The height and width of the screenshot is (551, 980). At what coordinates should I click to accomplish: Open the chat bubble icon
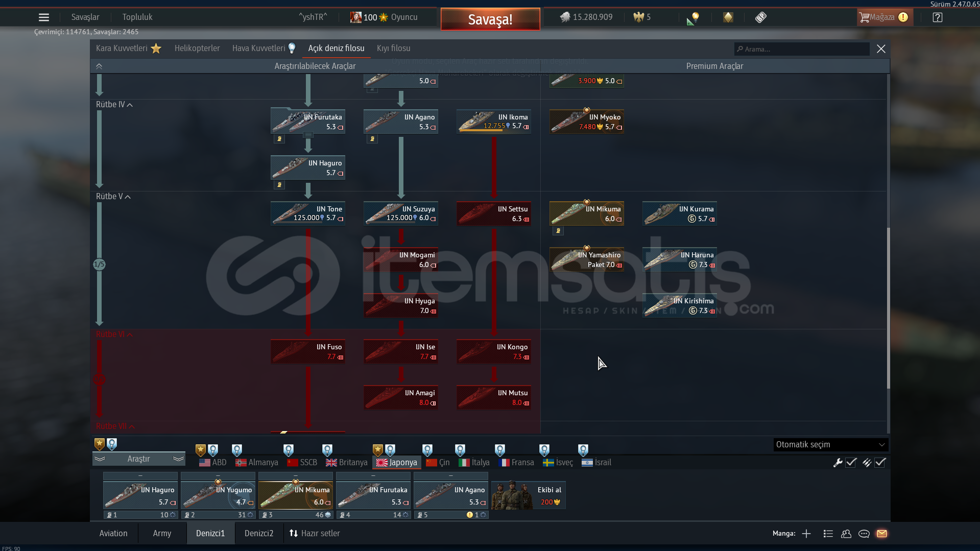(x=864, y=534)
